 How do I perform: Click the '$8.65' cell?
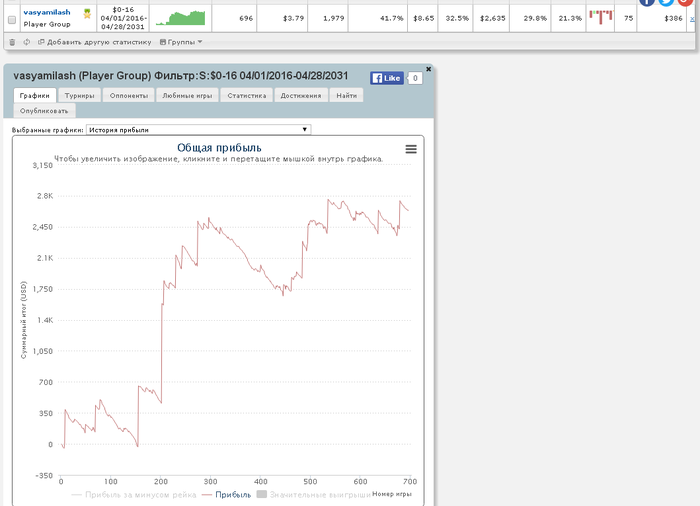pyautogui.click(x=423, y=18)
